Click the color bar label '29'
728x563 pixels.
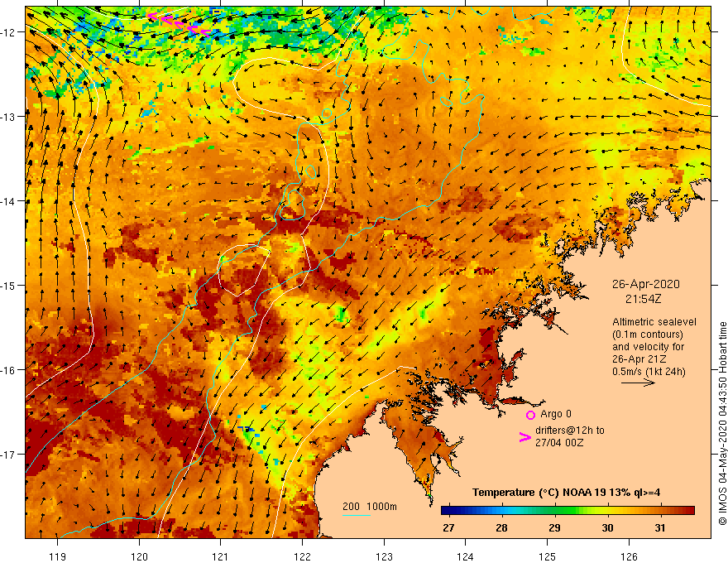[554, 528]
